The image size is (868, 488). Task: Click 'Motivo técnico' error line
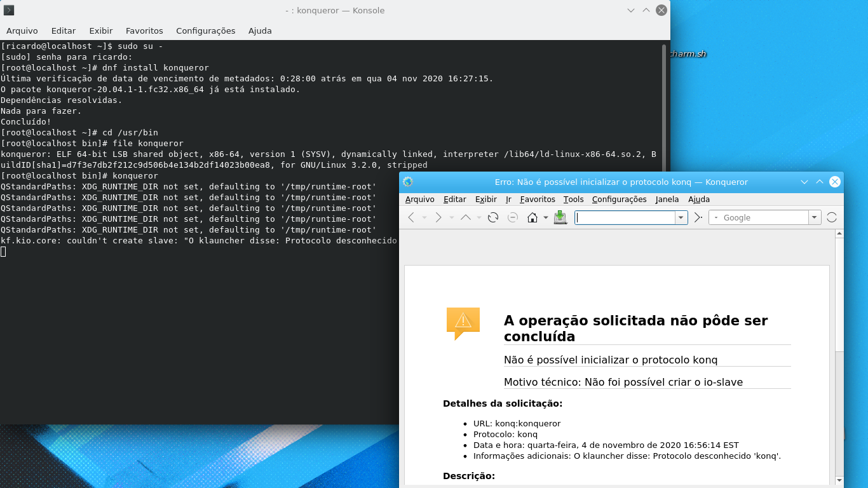pos(623,382)
